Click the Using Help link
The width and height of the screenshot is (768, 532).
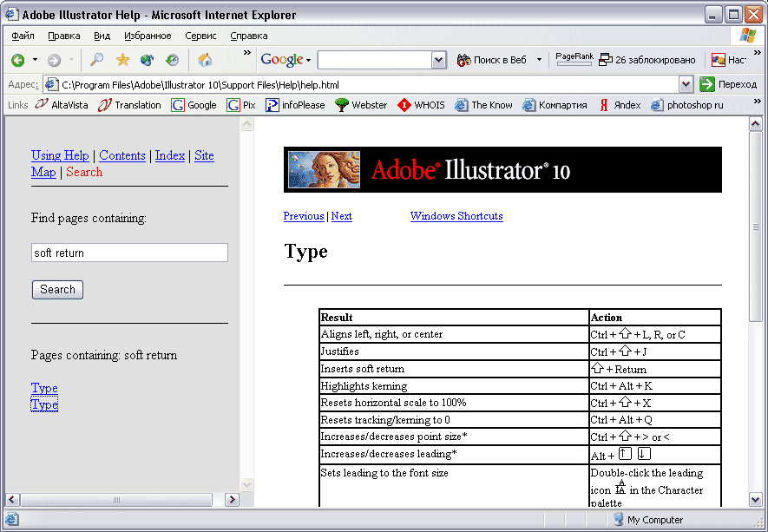[60, 155]
